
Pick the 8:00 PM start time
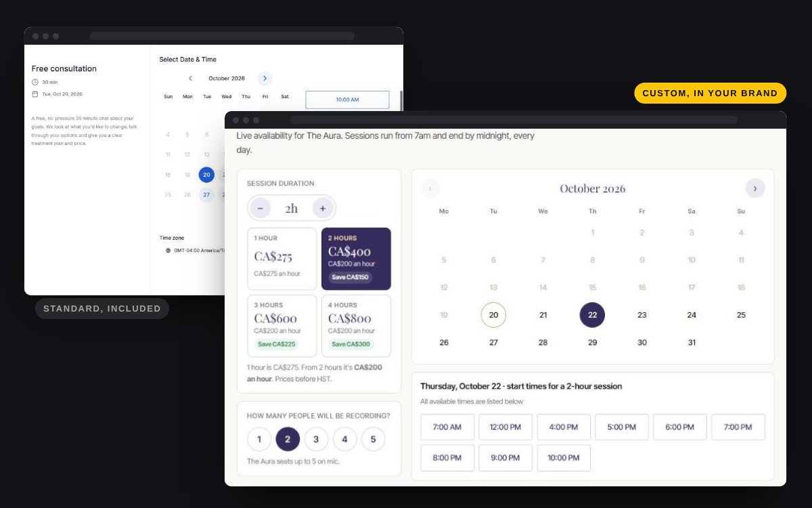pos(447,458)
